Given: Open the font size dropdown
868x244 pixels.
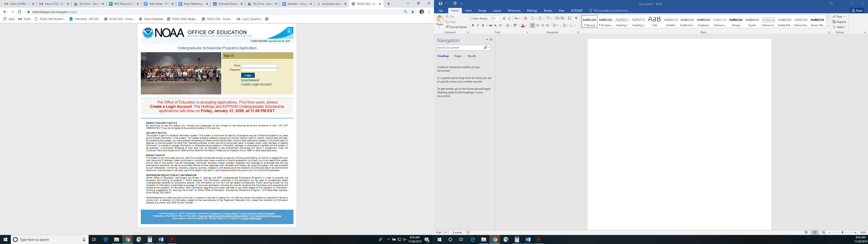Looking at the screenshot, I should point(500,19).
